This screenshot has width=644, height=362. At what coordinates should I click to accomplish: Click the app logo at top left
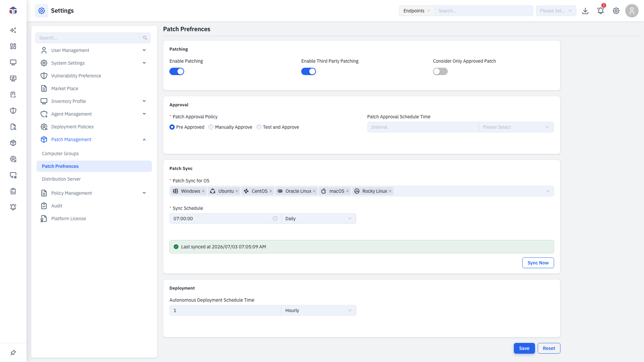[x=13, y=11]
